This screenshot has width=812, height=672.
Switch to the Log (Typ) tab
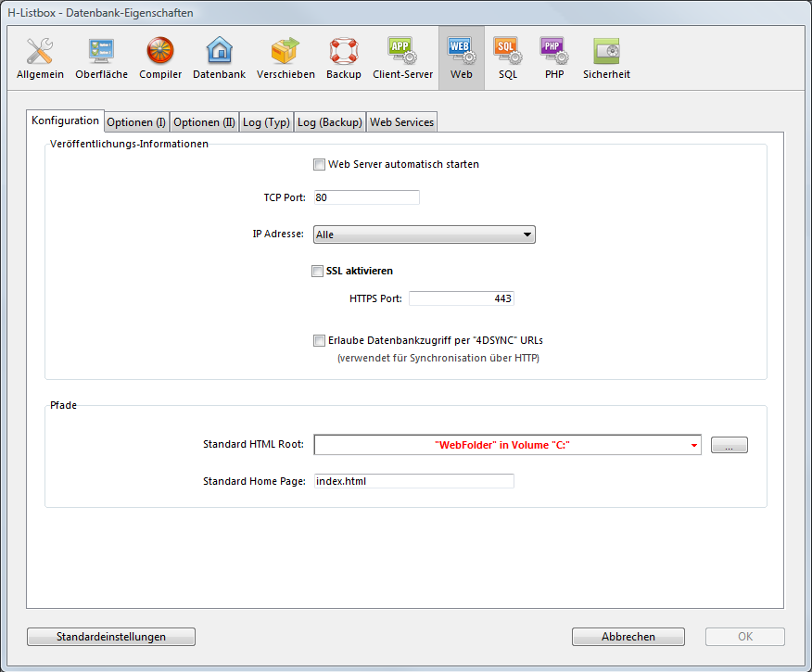tap(266, 122)
